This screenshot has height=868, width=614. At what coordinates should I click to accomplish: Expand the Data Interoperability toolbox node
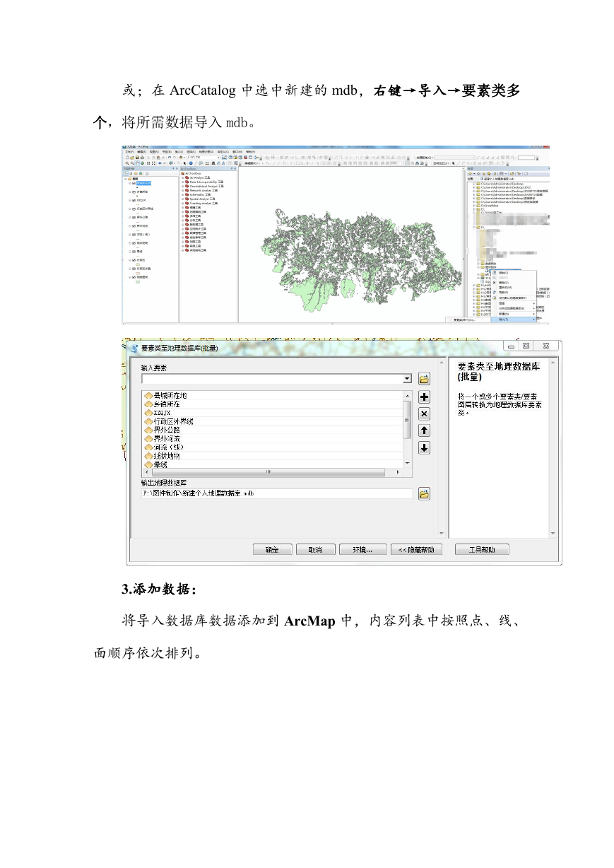(x=182, y=182)
